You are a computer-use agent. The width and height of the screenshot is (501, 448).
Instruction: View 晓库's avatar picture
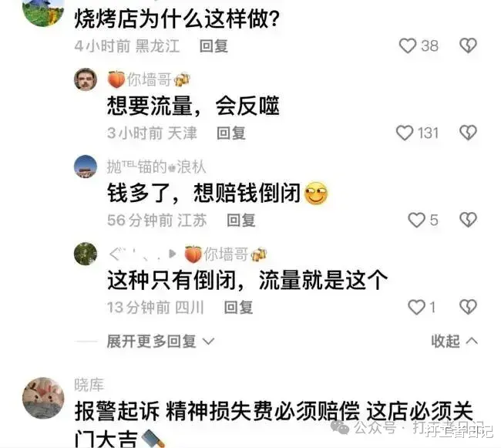click(x=43, y=398)
